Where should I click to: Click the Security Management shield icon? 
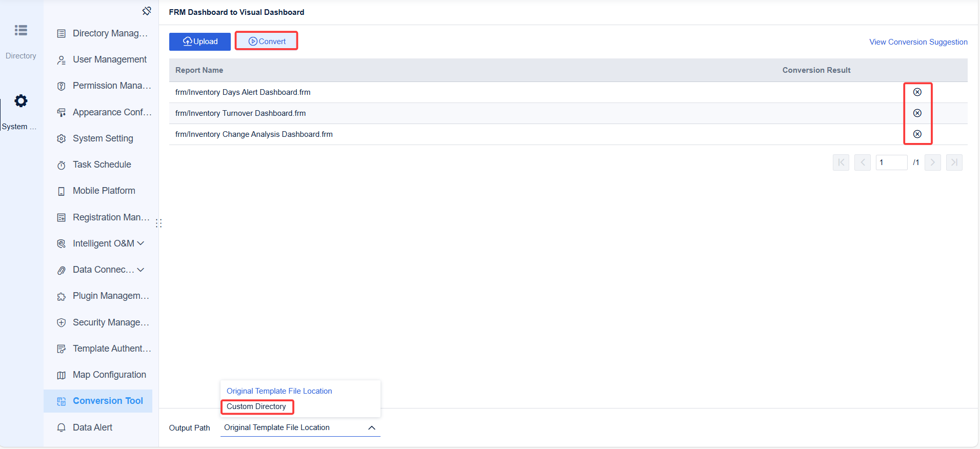coord(62,323)
